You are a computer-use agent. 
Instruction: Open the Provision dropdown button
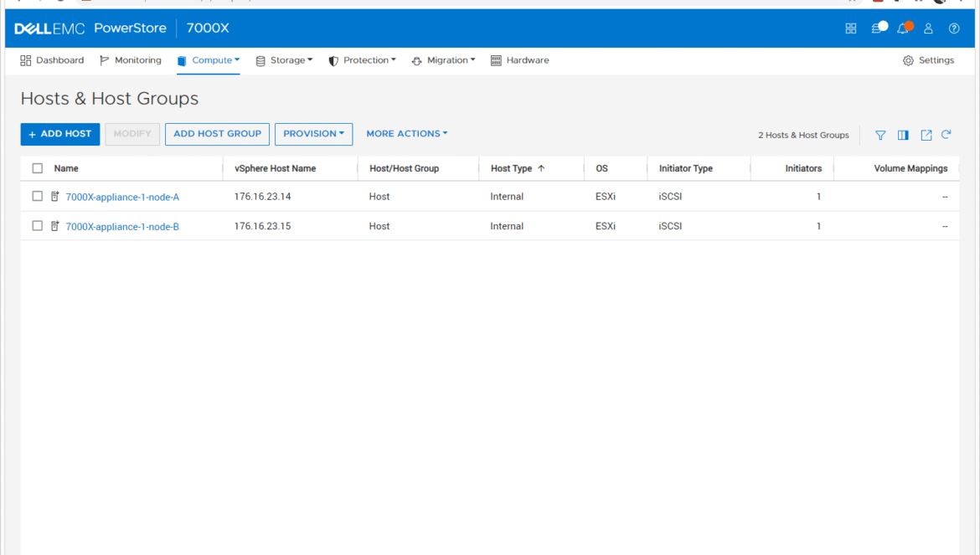pos(314,134)
